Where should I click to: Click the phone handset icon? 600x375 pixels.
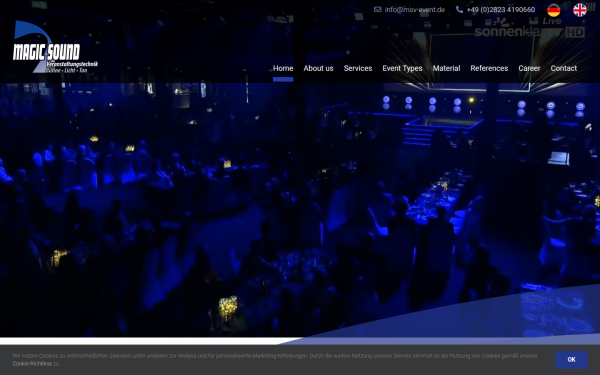(459, 10)
